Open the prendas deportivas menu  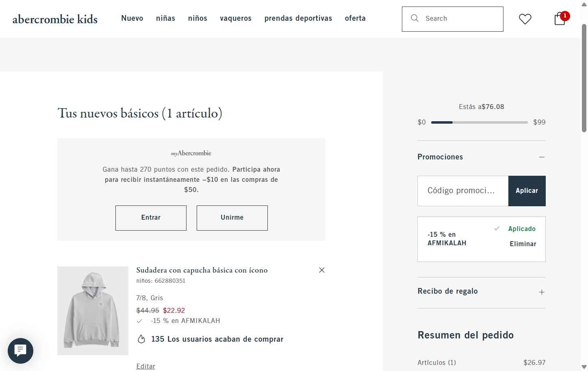point(298,18)
